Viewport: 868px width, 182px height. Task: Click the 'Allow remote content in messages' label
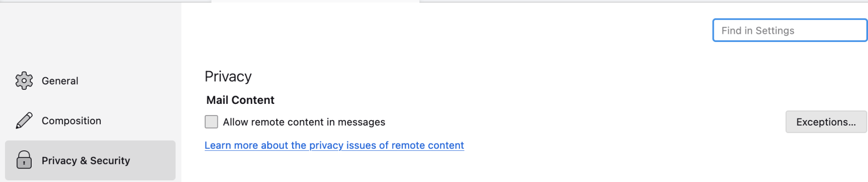click(304, 122)
